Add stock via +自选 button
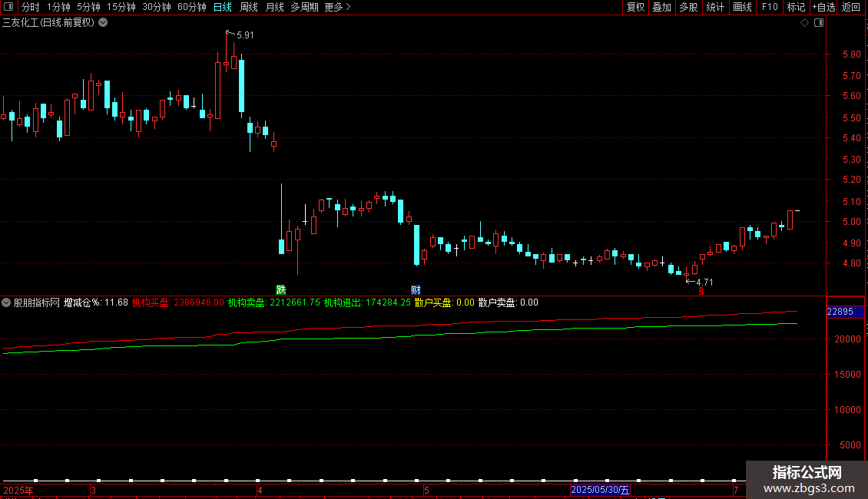The image size is (868, 499). [823, 7]
